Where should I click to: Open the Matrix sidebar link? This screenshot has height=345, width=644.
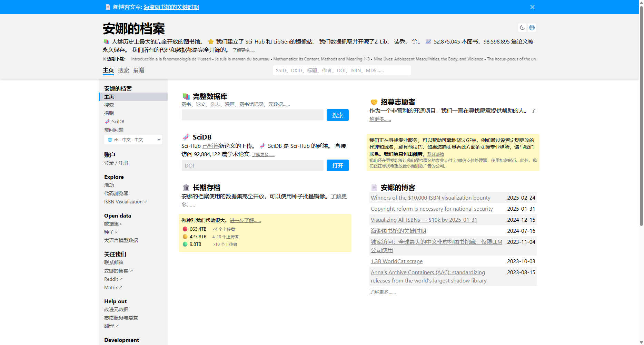[113, 287]
